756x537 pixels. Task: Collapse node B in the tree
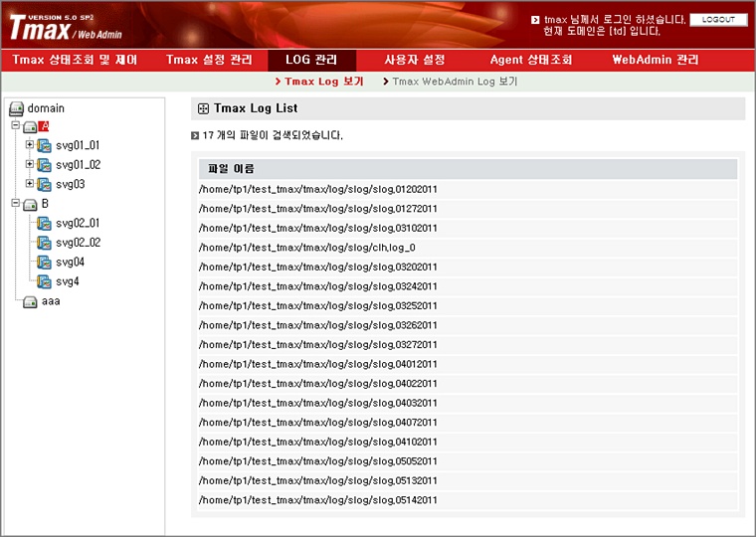[16, 203]
